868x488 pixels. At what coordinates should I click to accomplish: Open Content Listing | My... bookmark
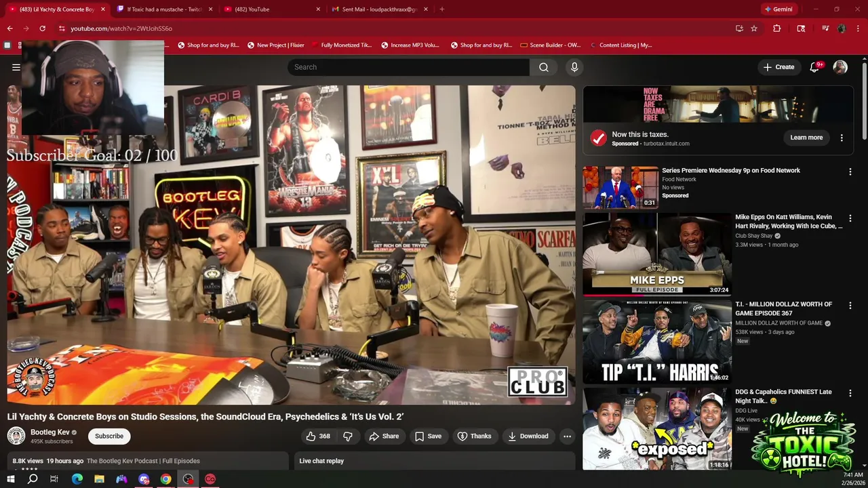[x=620, y=45]
